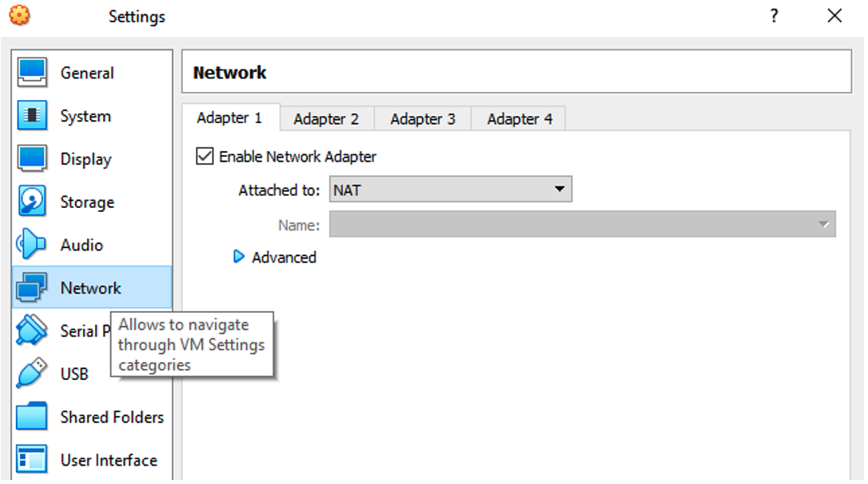Select the Shared Folders folder icon

click(31, 417)
